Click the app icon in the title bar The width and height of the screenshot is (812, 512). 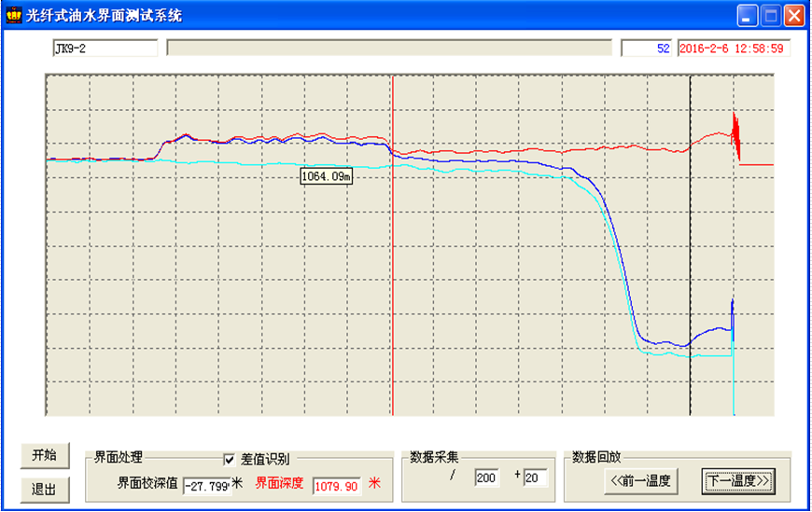click(x=13, y=15)
